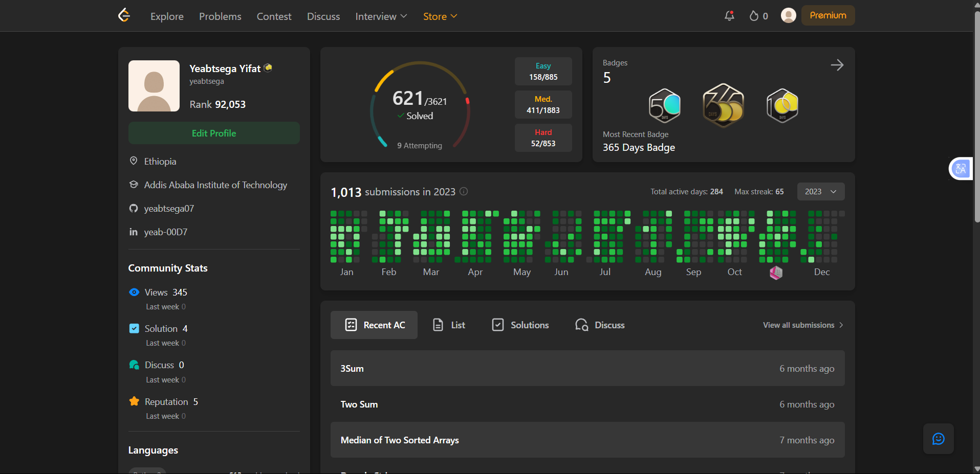Switch to the Solutions tab

point(520,325)
